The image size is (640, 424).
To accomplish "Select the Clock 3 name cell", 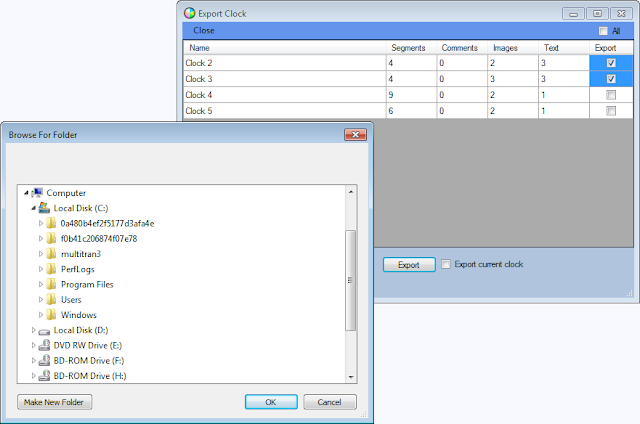I will [x=284, y=79].
